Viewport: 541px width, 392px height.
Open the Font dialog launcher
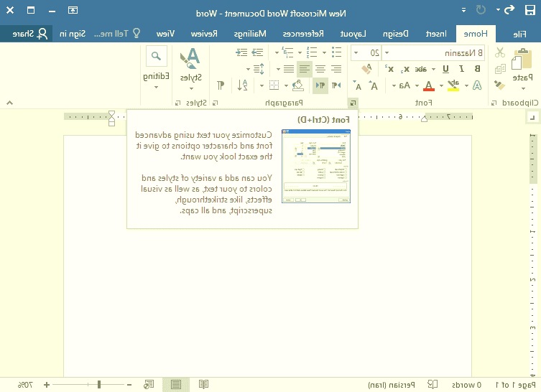click(353, 103)
